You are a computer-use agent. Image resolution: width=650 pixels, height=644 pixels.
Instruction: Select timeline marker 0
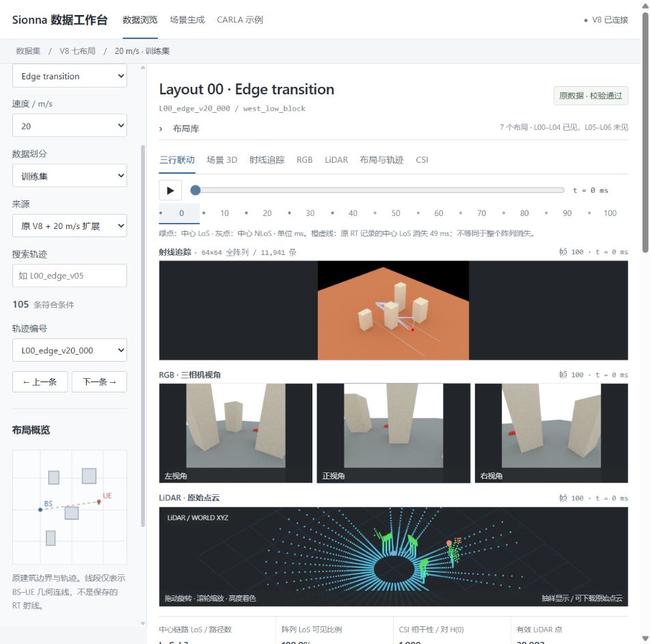(x=181, y=213)
